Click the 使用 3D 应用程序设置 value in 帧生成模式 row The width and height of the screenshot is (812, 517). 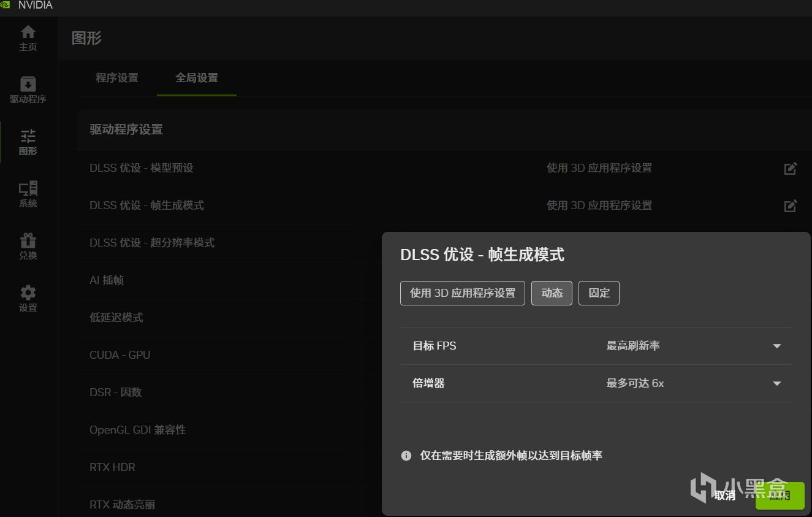[599, 205]
